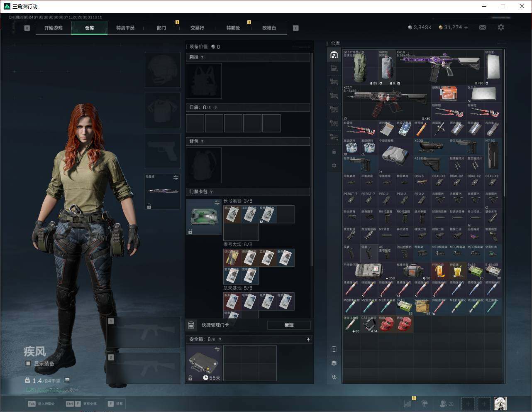Click the warehouse item grid scrollbar
The height and width of the screenshot is (412, 532).
pos(505,123)
